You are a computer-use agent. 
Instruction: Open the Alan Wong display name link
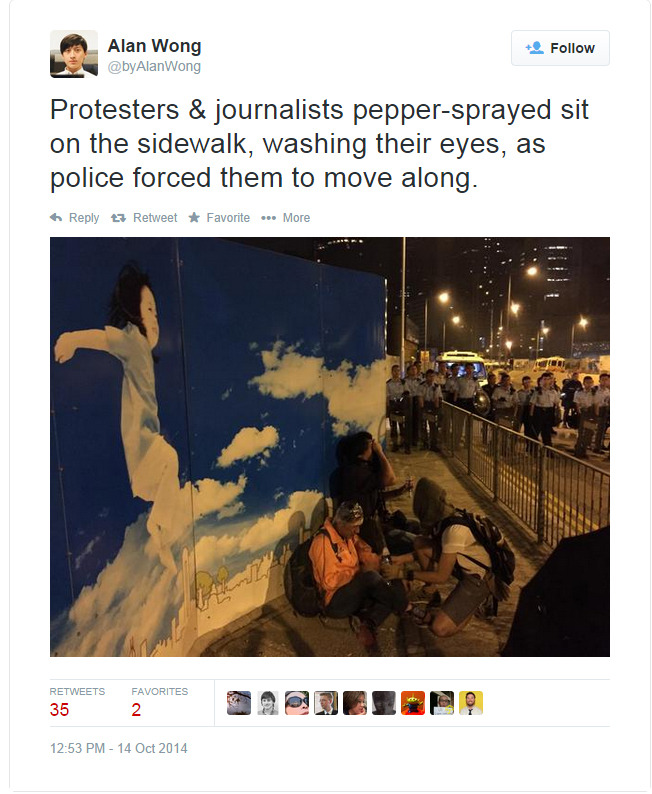[154, 46]
